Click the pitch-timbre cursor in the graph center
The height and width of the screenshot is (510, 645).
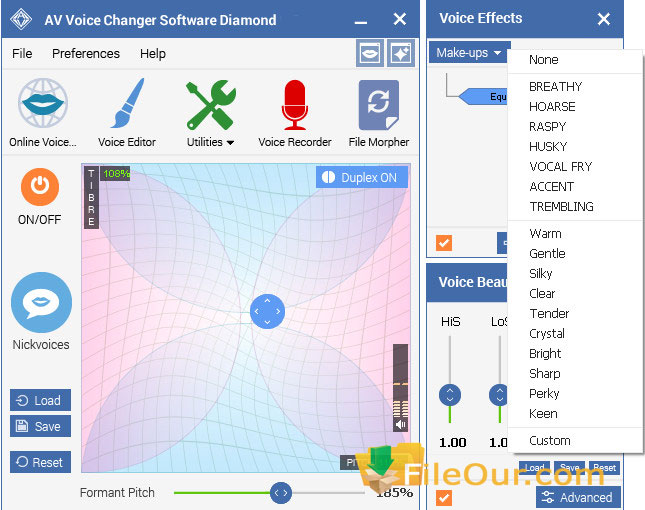(x=267, y=311)
